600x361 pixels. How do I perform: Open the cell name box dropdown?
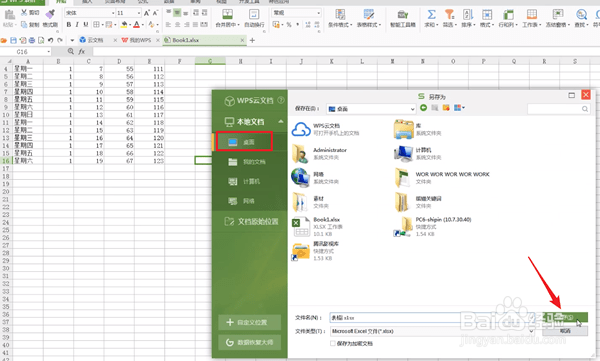point(49,52)
